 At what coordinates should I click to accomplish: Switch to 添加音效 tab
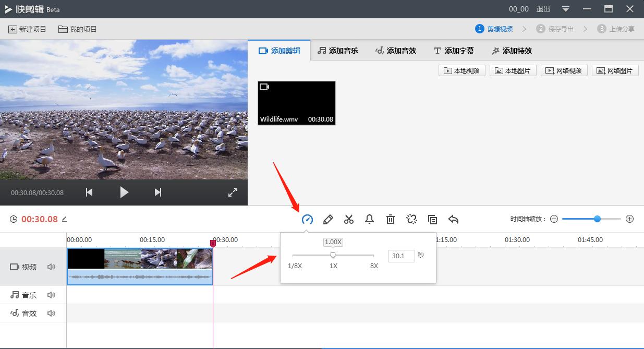tap(396, 51)
